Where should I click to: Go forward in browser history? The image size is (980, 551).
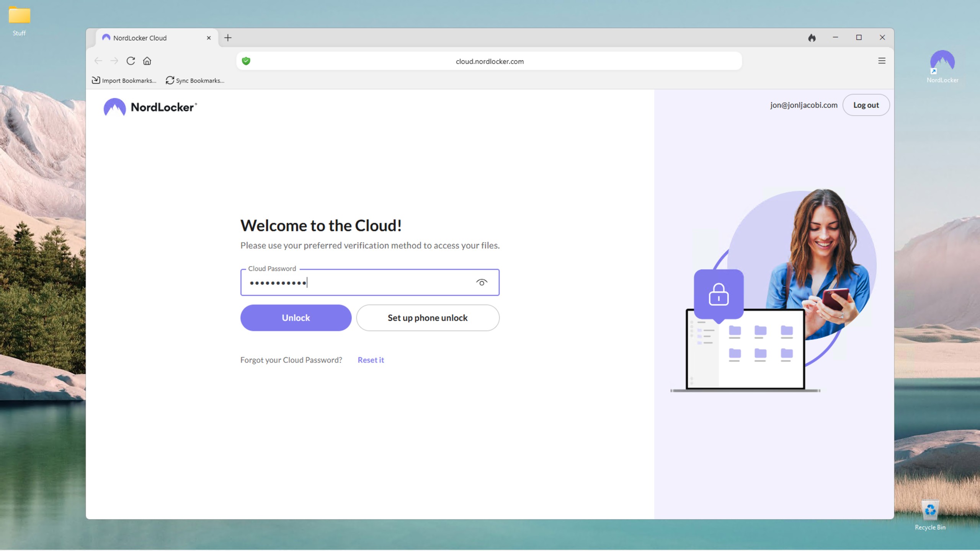click(114, 61)
